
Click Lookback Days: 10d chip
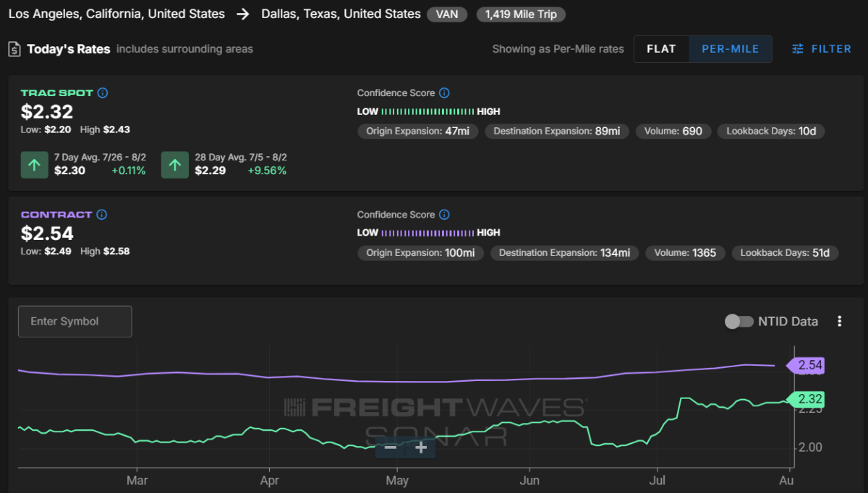(x=771, y=132)
